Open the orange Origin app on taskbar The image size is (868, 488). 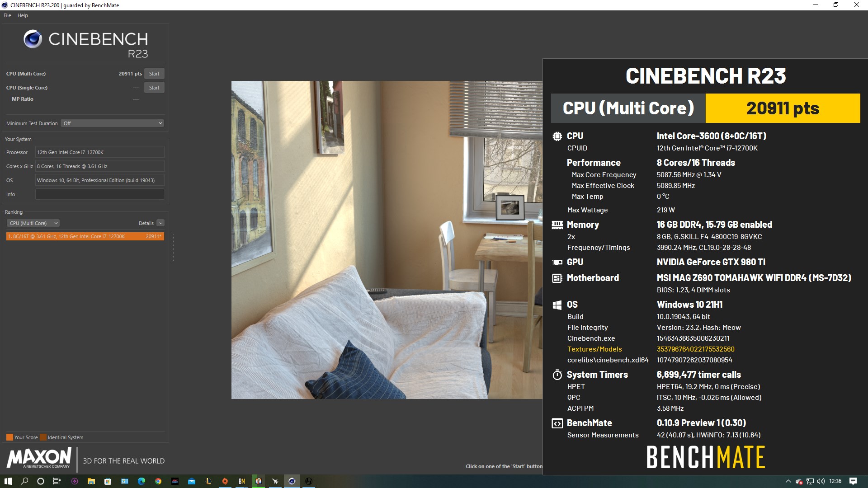[225, 481]
